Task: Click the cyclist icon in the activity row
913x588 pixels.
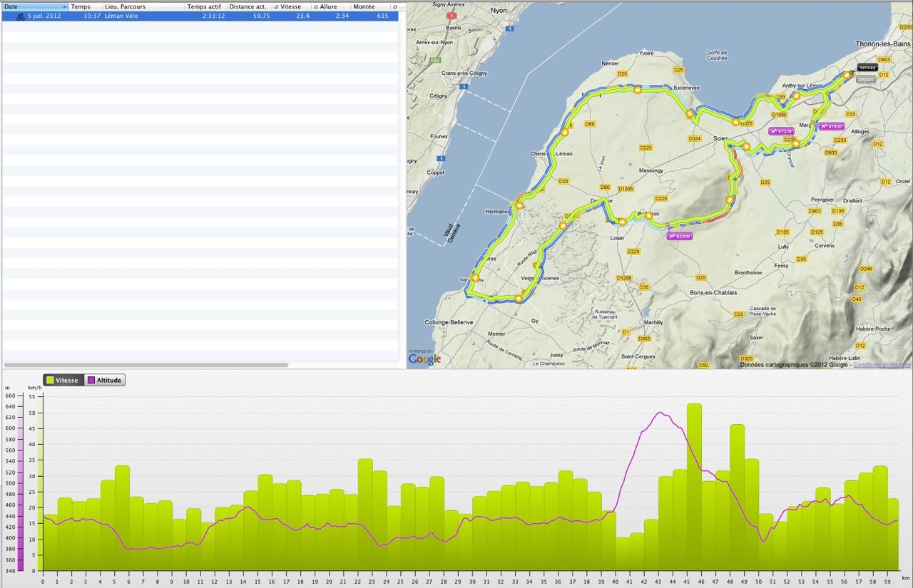Action: point(20,16)
